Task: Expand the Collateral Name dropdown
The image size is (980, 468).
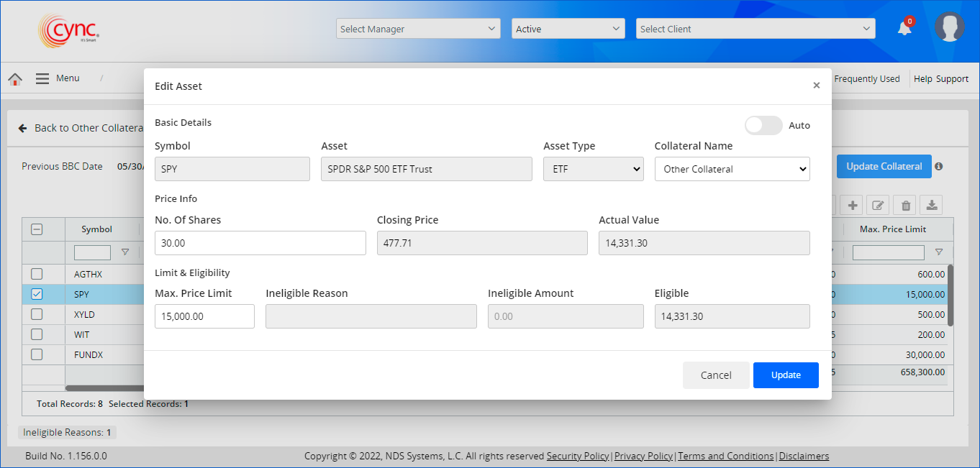Action: (732, 169)
